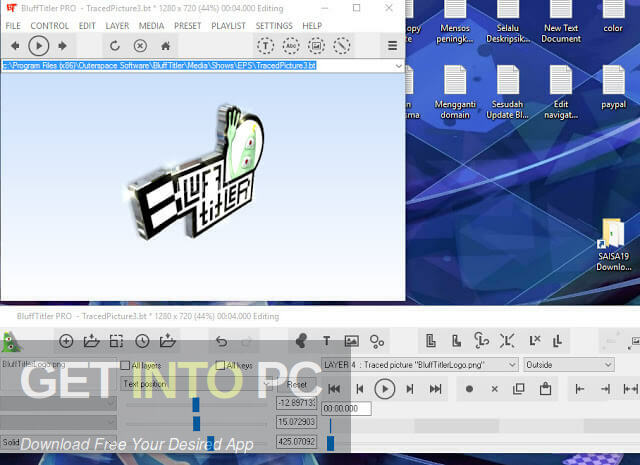Image resolution: width=640 pixels, height=465 pixels.
Task: Open the FILE menu
Action: tap(13, 26)
